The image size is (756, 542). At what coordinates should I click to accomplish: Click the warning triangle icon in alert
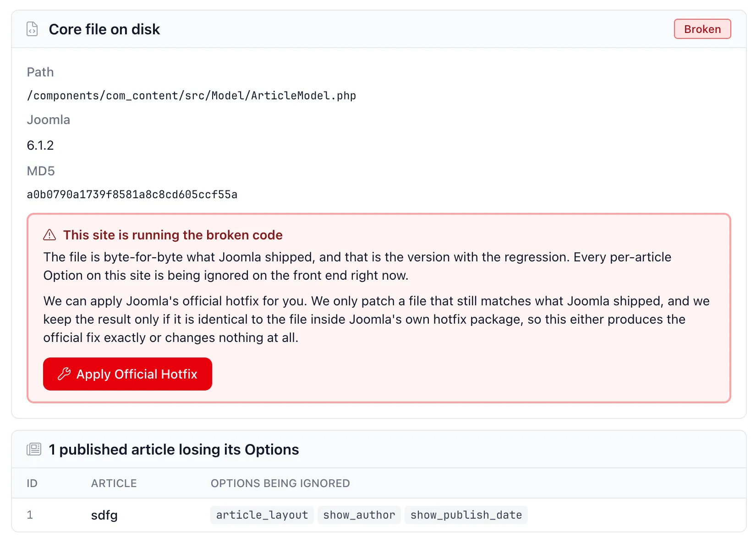49,235
